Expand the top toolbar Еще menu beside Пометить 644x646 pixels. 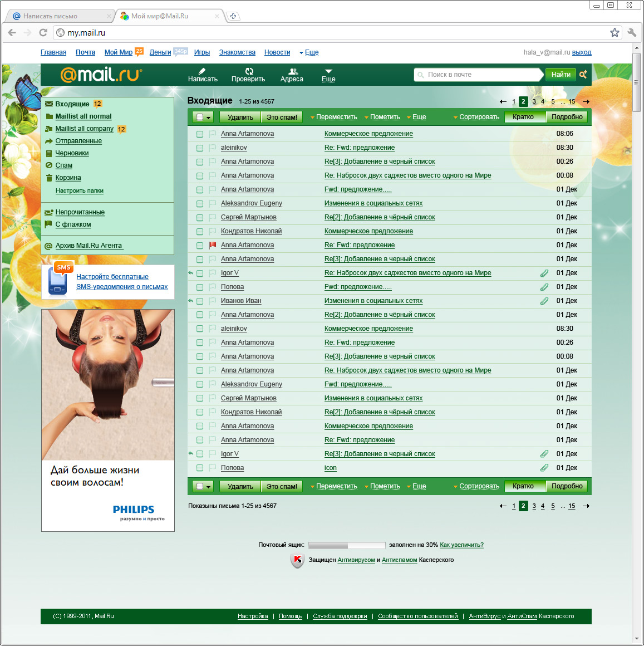click(x=416, y=117)
